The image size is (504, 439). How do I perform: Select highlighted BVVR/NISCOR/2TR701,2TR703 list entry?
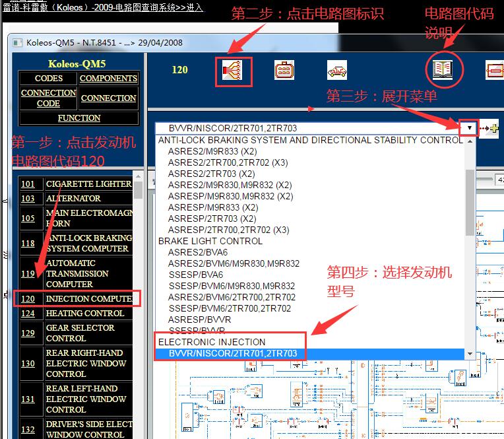(x=310, y=353)
